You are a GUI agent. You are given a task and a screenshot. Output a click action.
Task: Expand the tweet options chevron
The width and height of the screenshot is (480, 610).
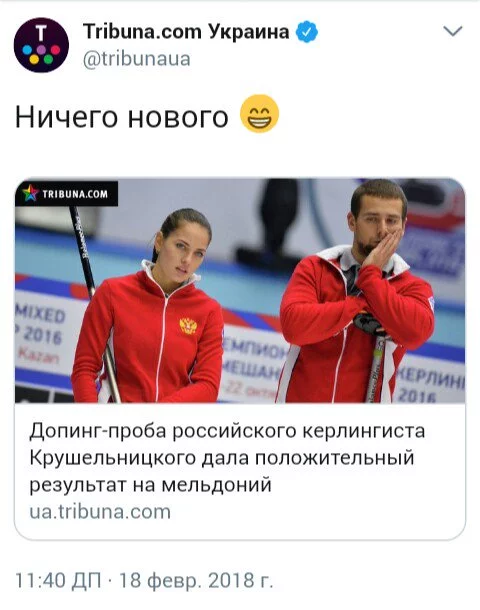click(x=453, y=31)
